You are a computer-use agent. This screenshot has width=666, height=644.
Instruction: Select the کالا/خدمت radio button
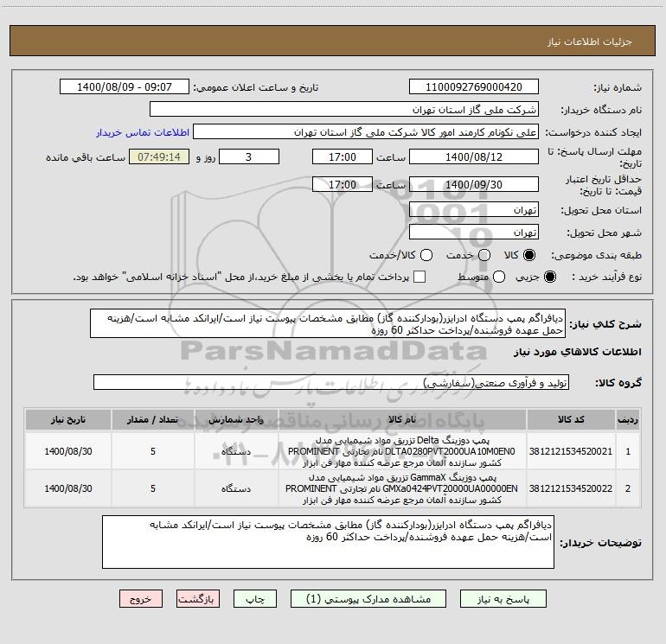pos(426,255)
